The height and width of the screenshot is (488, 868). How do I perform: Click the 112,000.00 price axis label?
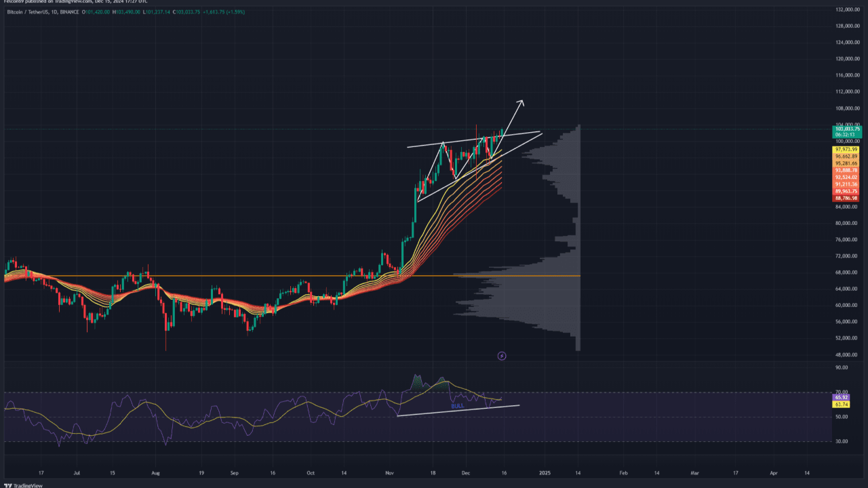coord(847,91)
